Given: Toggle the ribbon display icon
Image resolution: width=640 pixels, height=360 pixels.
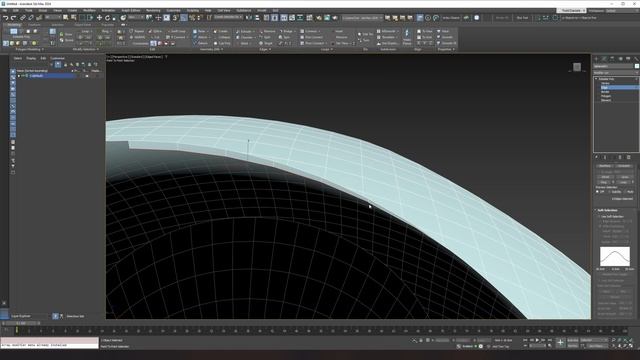Looking at the screenshot, I should point(283,18).
